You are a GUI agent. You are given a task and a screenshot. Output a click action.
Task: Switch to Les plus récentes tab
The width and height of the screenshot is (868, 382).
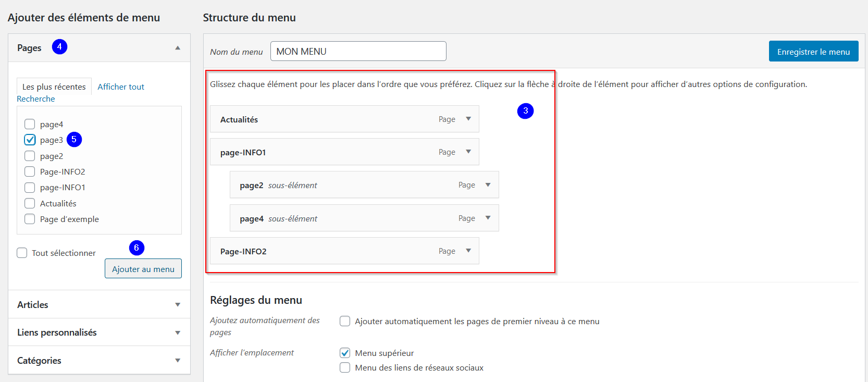[x=54, y=87]
